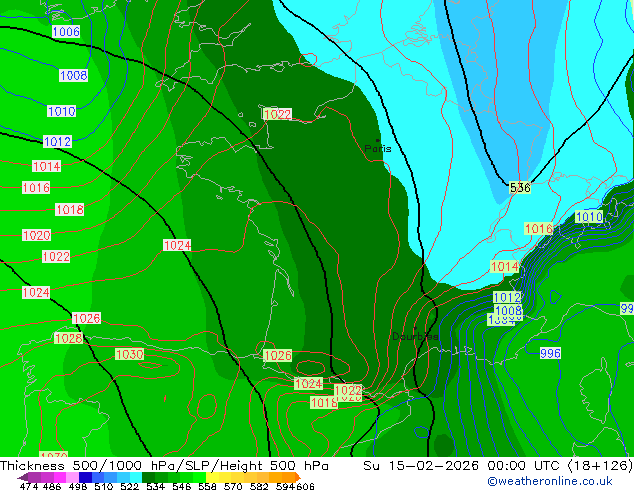Screen dimensions: 634x490
Task: Select the red 1016 label below red 1014
Action: [x=36, y=188]
